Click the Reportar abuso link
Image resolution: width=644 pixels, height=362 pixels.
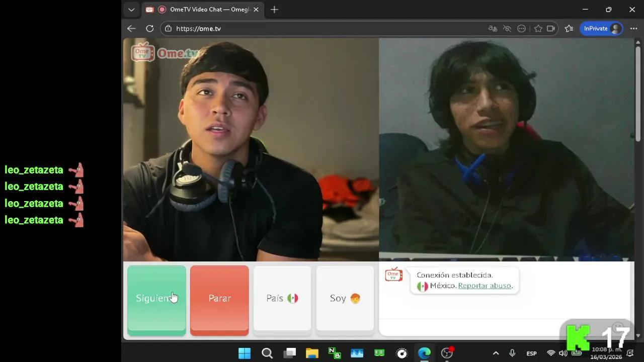coord(485,286)
